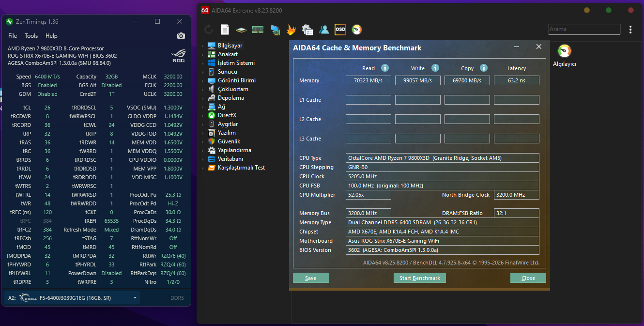Click the Write column info icon

435,68
